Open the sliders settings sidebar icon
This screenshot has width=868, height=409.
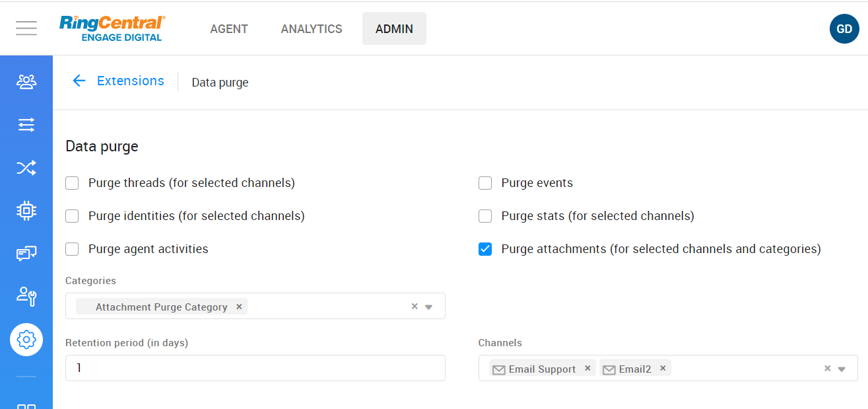pyautogui.click(x=26, y=125)
